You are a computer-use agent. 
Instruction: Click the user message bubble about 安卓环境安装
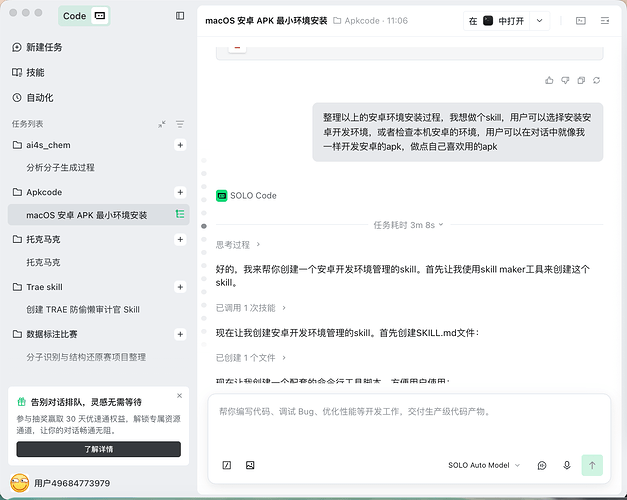[457, 132]
